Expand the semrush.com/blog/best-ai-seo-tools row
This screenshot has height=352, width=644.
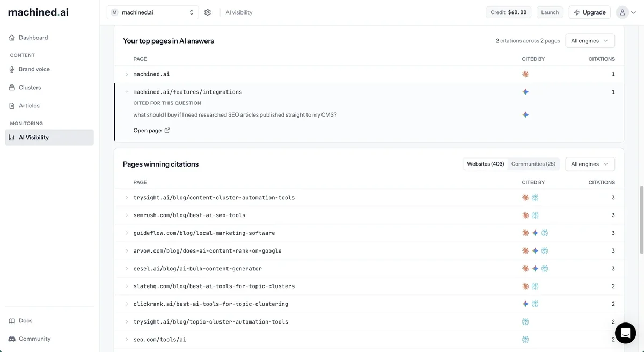[x=127, y=215]
